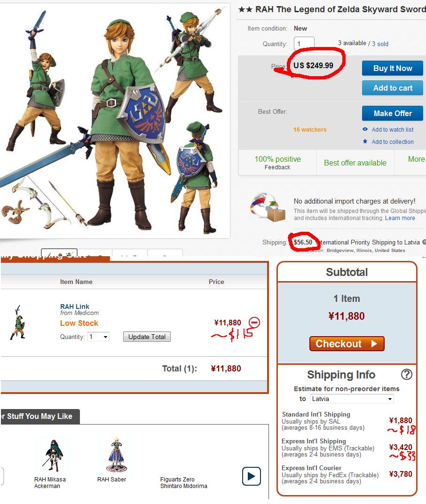Screen dimensions: 426x504
Task: Click the Global Shipping globe package icon
Action: [x=268, y=207]
